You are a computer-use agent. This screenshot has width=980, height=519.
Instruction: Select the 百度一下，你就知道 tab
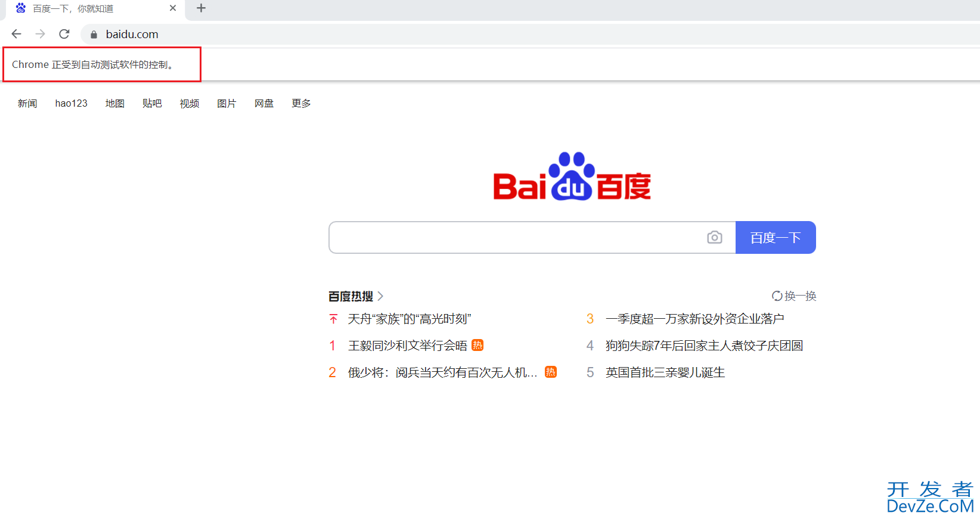[95, 9]
